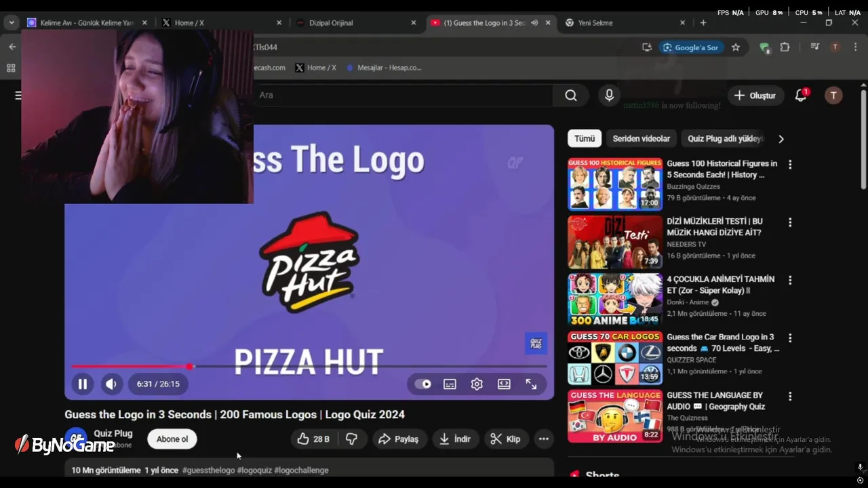
Task: Open more actions three-dot menu below video
Action: (x=544, y=439)
